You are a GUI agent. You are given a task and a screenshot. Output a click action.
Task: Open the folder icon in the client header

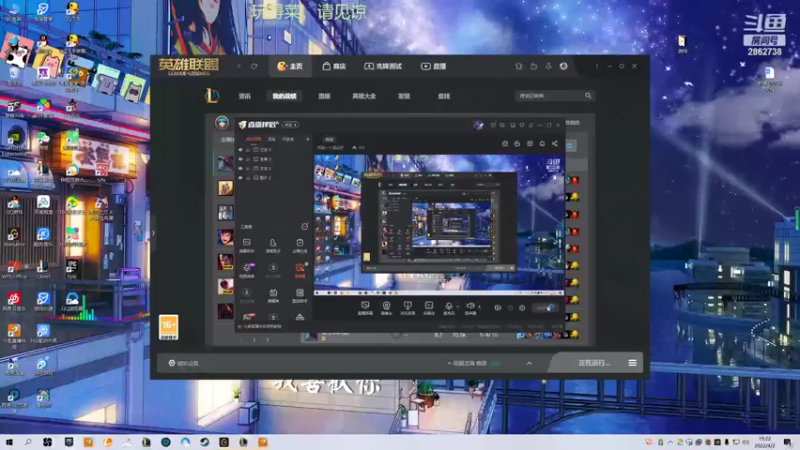[534, 66]
